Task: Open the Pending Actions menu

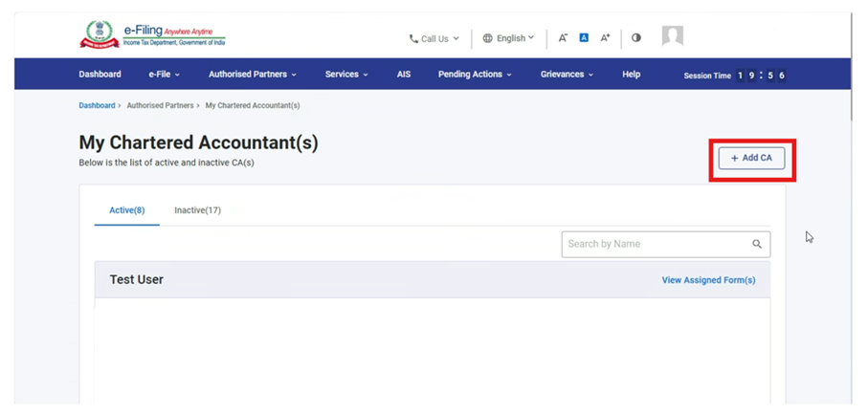Action: [475, 75]
